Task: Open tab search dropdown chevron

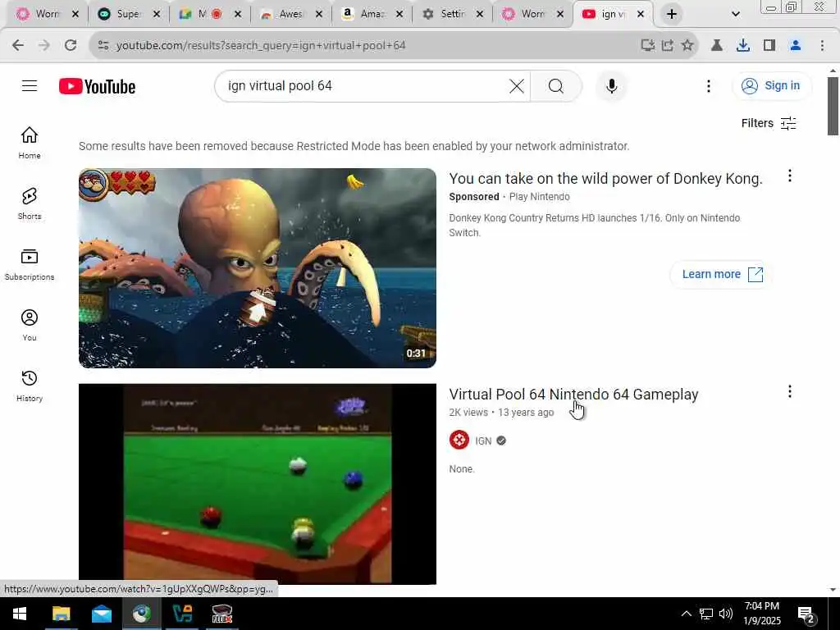Action: tap(736, 14)
